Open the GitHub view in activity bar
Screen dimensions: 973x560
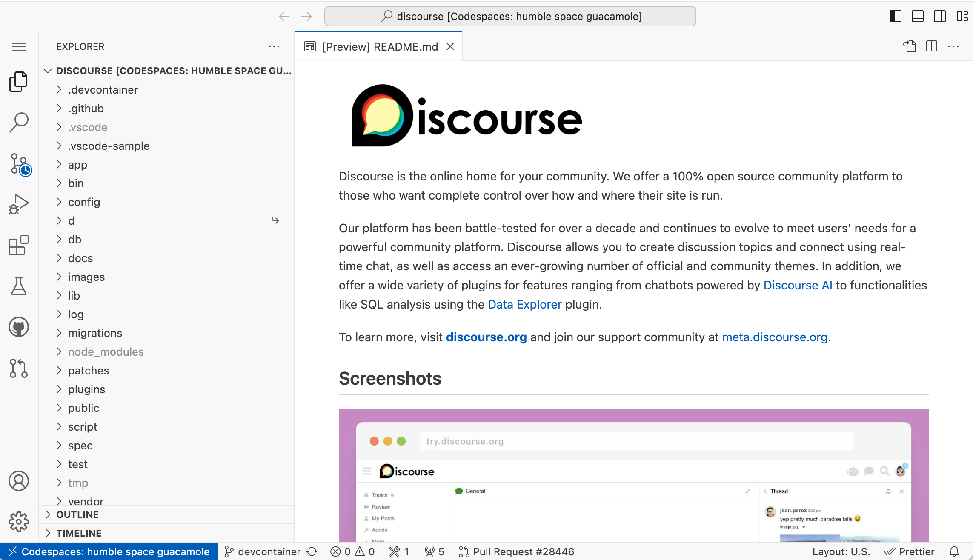coord(19,327)
